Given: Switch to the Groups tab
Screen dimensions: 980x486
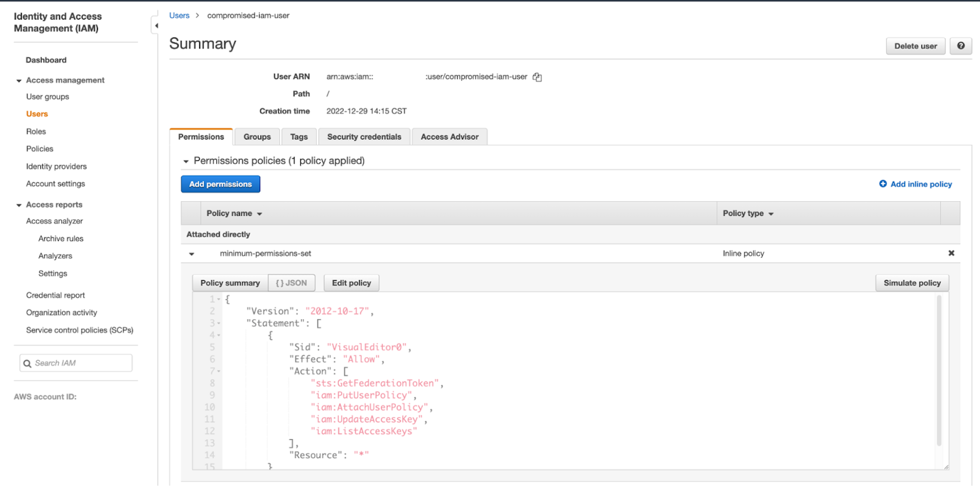Looking at the screenshot, I should tap(257, 137).
